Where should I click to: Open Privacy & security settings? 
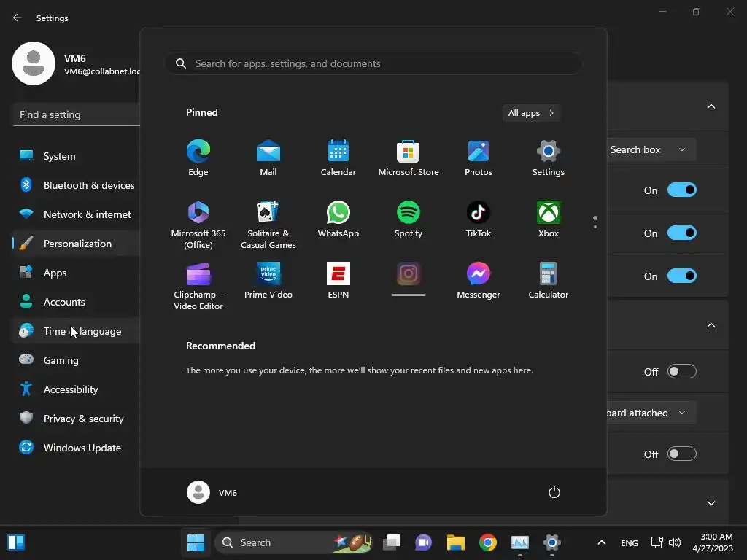[76, 419]
